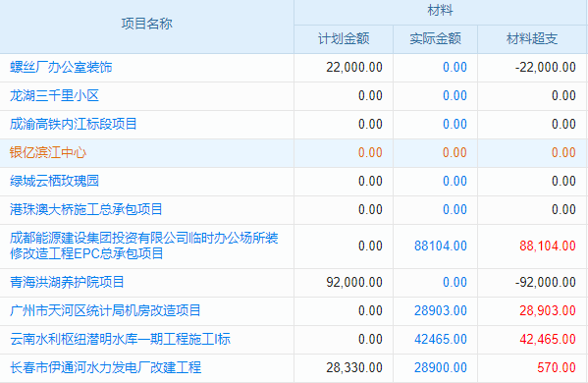
Task: Click the 计划金额 column header
Action: click(344, 38)
